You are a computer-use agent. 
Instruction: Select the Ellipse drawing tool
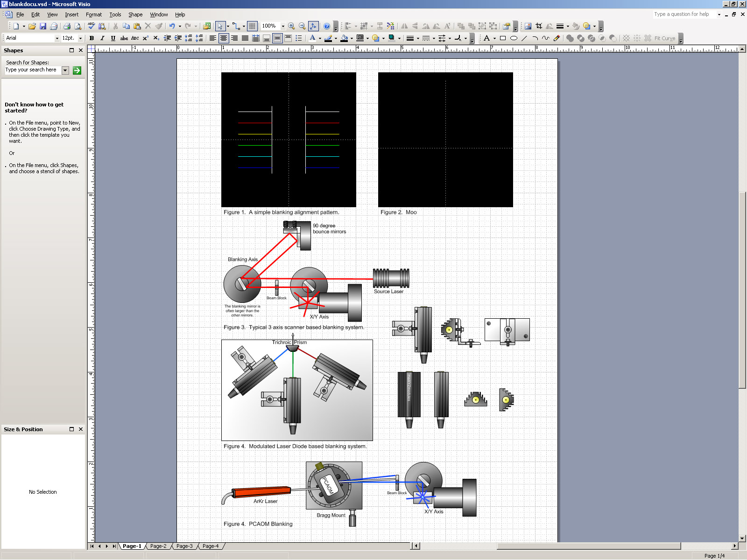pos(514,38)
